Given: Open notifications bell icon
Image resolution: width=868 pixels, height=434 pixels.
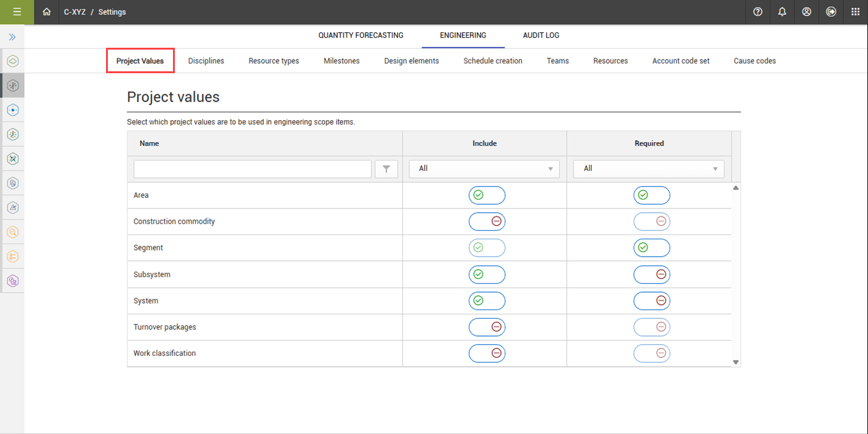Looking at the screenshot, I should [782, 12].
